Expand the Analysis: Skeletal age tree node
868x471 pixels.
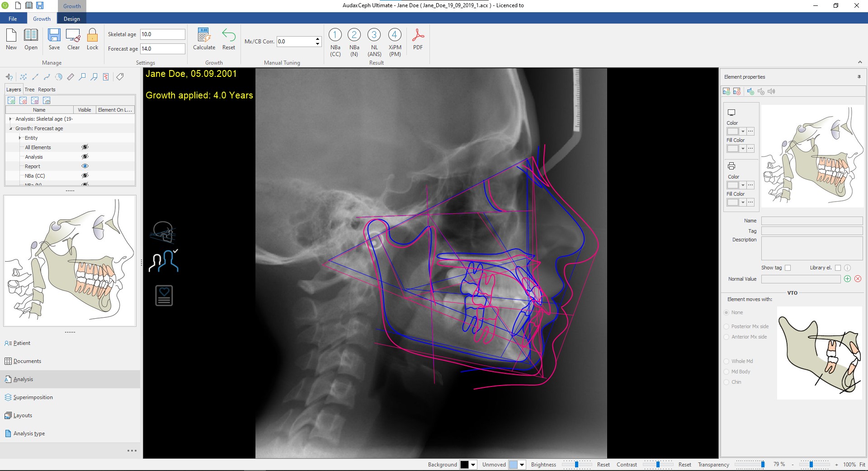(x=10, y=119)
